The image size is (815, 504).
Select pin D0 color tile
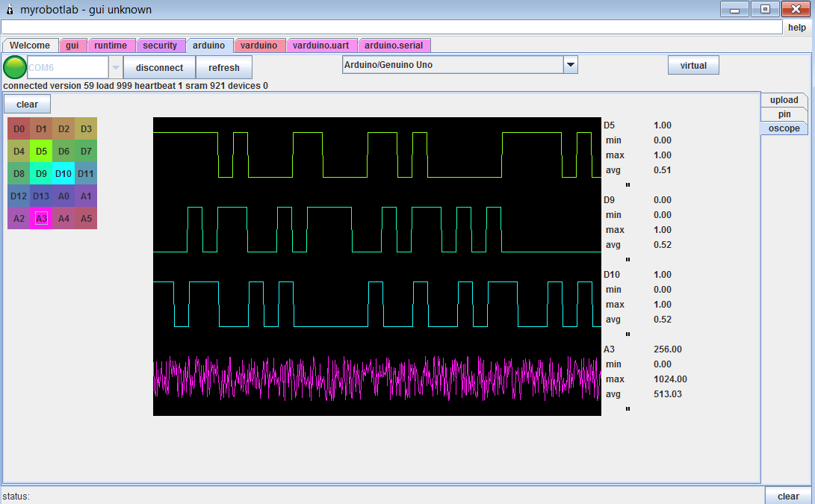click(19, 129)
